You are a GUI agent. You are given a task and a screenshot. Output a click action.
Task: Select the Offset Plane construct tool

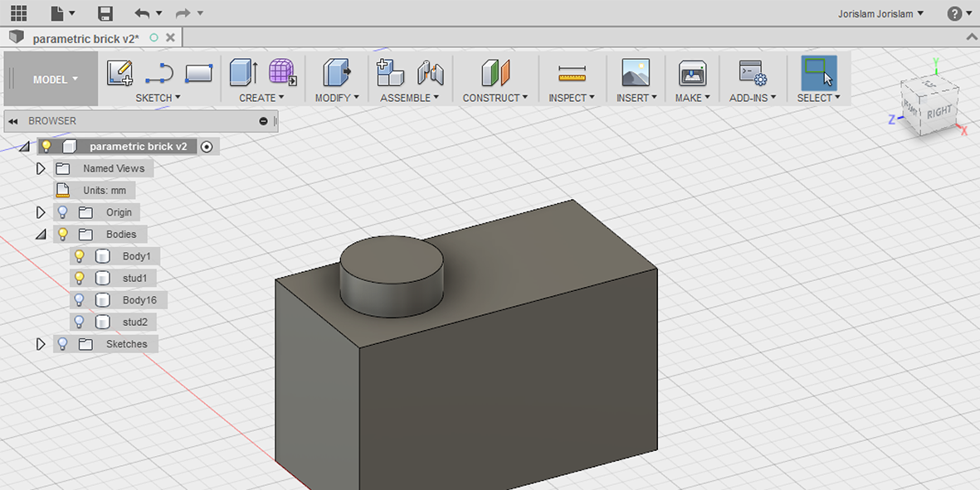[495, 73]
